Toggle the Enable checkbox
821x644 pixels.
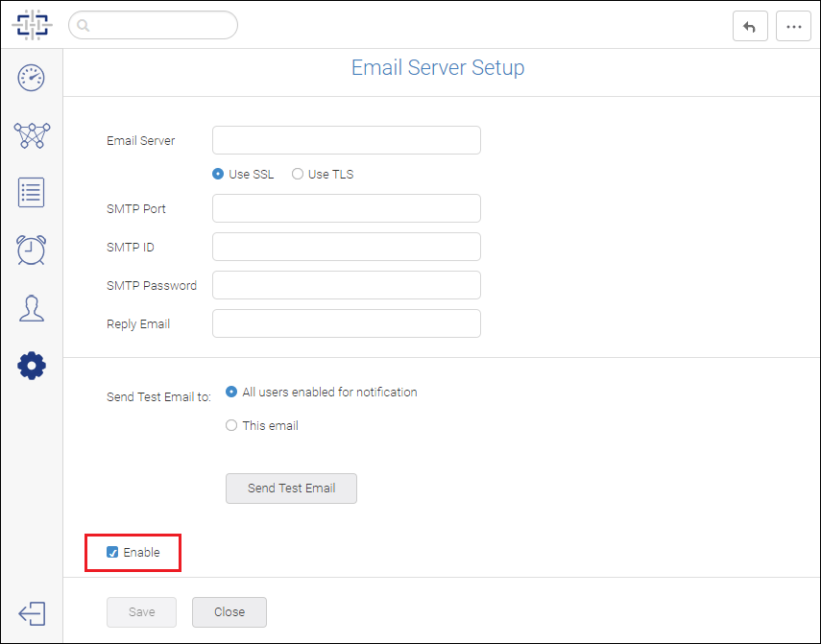[x=112, y=552]
